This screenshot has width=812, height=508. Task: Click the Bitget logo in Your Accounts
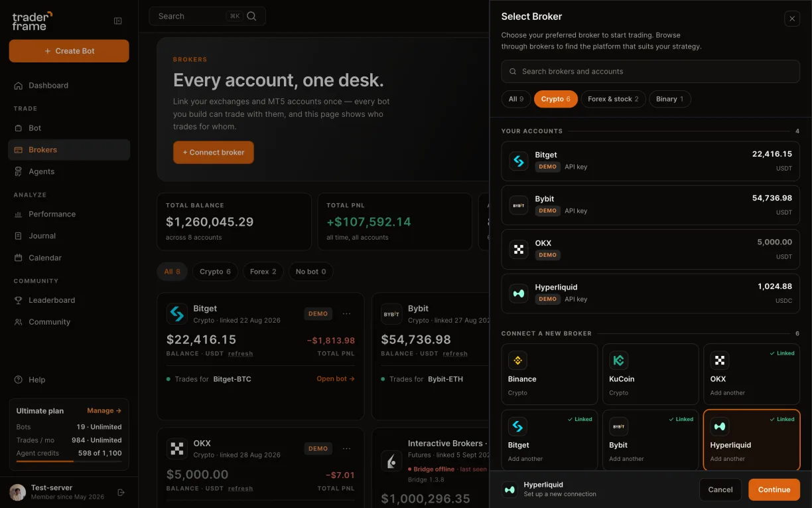[x=519, y=161]
